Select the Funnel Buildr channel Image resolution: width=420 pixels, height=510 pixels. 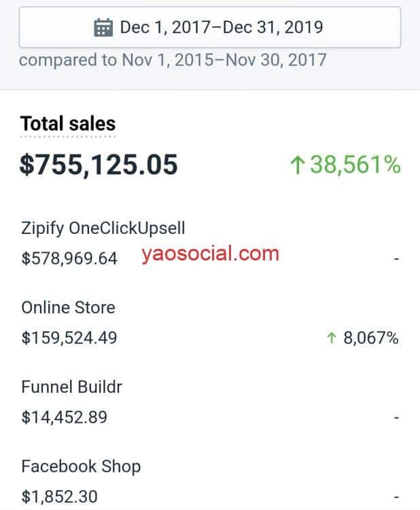click(x=71, y=387)
